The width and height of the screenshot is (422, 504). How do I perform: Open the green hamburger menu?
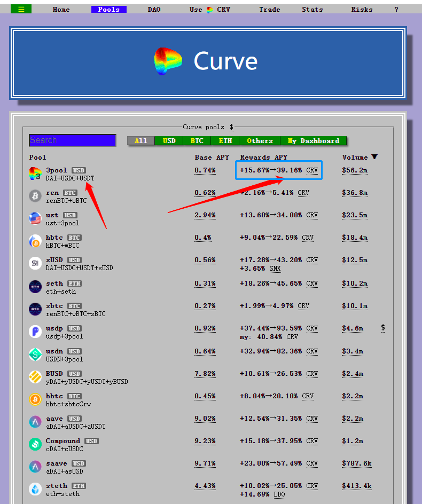coord(21,9)
